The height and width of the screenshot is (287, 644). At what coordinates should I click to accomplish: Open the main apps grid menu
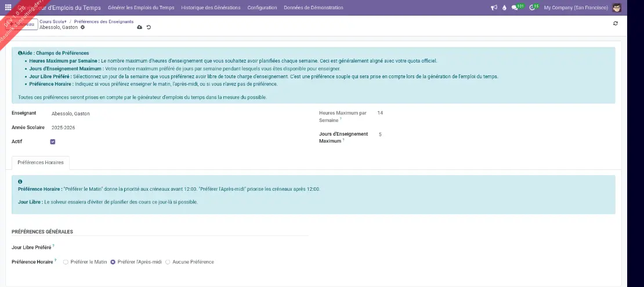coord(8,8)
